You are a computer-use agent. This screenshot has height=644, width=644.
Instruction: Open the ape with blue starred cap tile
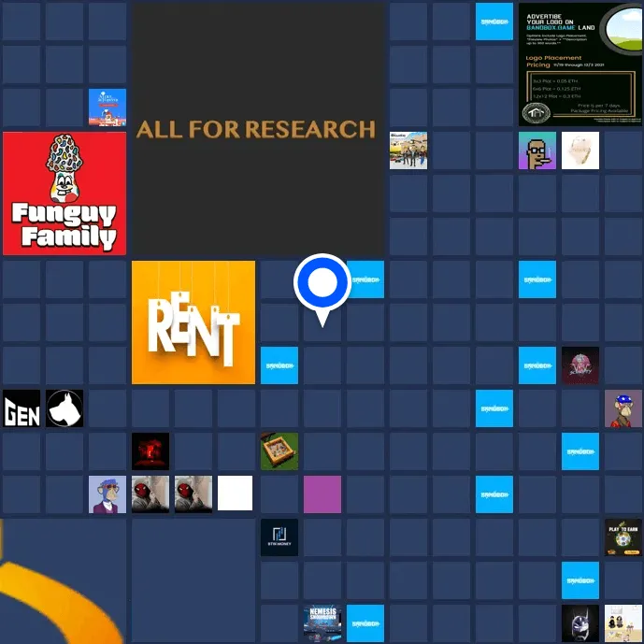pos(623,408)
